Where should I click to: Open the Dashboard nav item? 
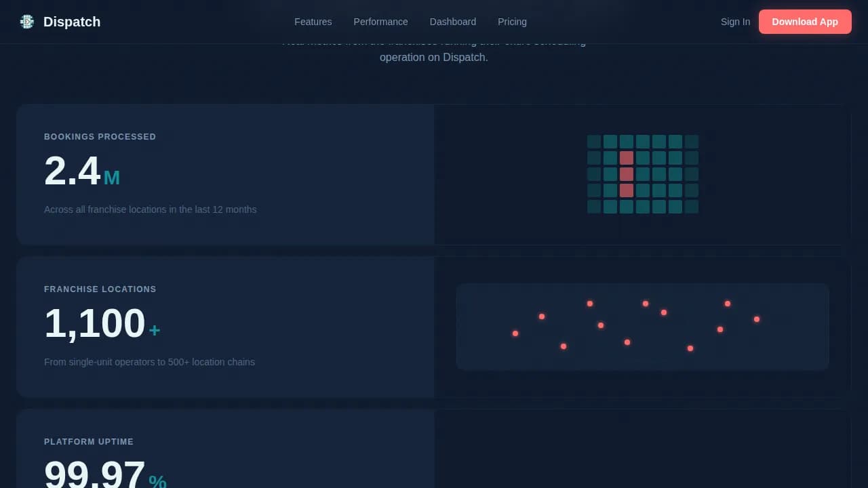(453, 22)
